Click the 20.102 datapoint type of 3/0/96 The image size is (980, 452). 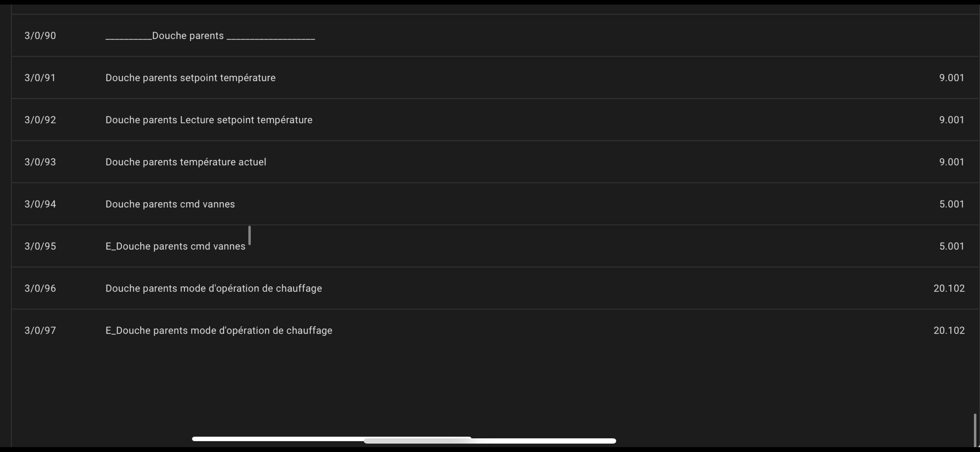tap(949, 288)
